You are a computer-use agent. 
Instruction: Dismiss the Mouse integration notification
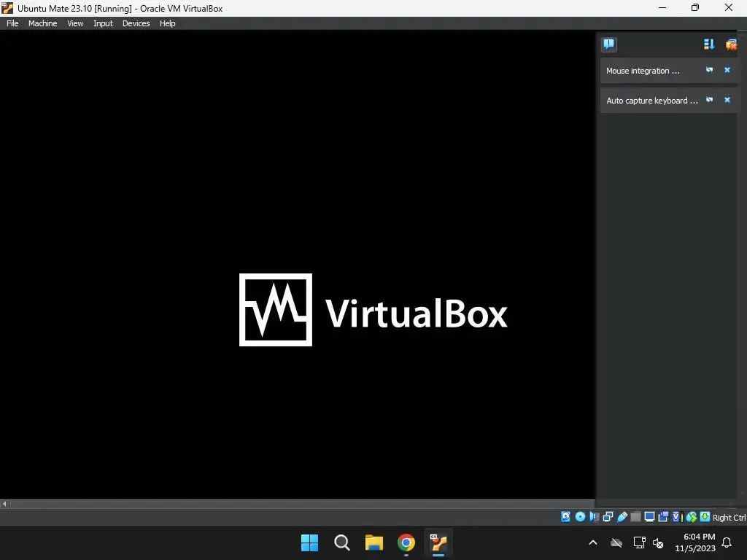(x=727, y=70)
